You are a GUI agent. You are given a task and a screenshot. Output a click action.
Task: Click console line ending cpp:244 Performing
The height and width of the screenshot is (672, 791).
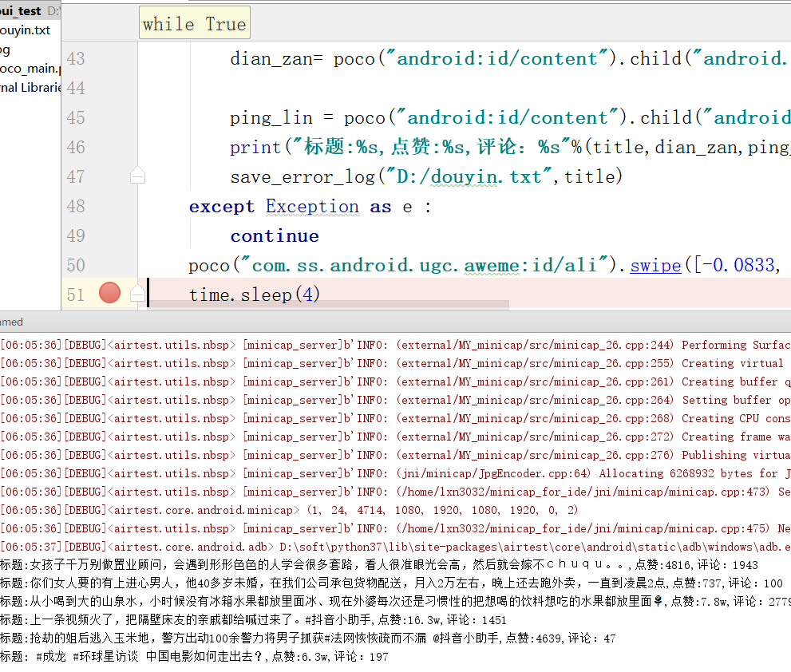(396, 345)
